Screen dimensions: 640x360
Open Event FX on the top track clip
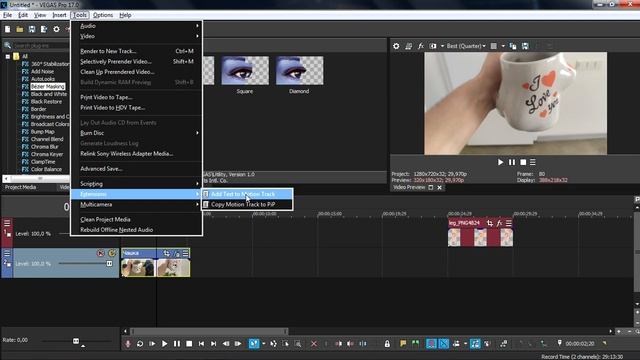[499, 223]
